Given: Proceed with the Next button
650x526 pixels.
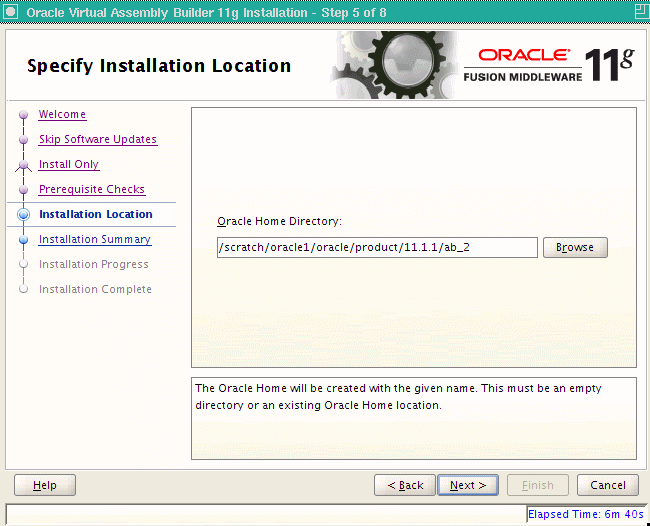Looking at the screenshot, I should point(468,485).
